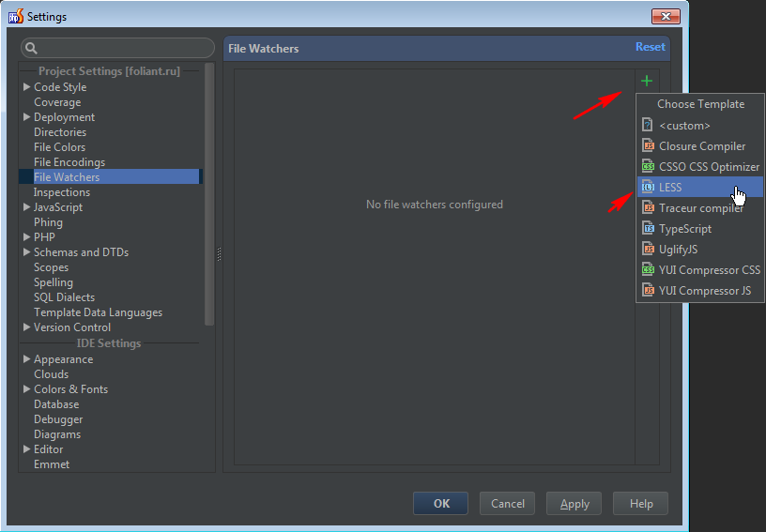Expand the Appearance node
Viewport: 766px width, 532px height.
coord(27,358)
